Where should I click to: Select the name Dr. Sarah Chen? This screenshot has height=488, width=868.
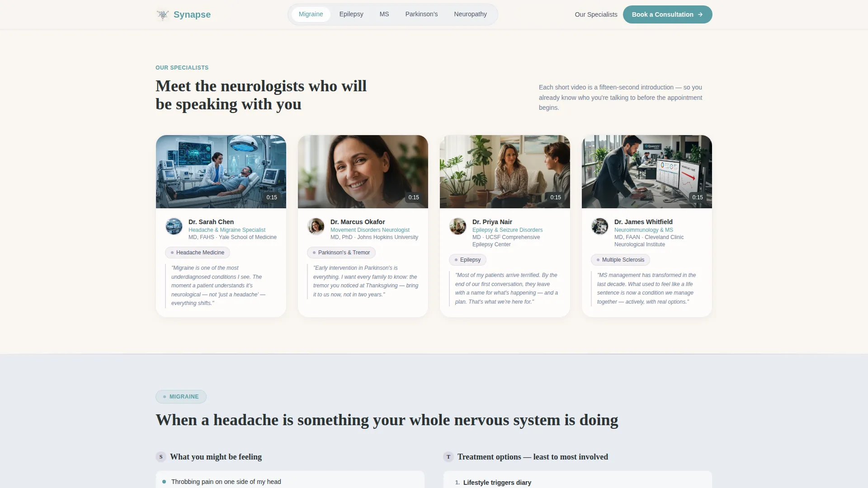[x=211, y=222]
